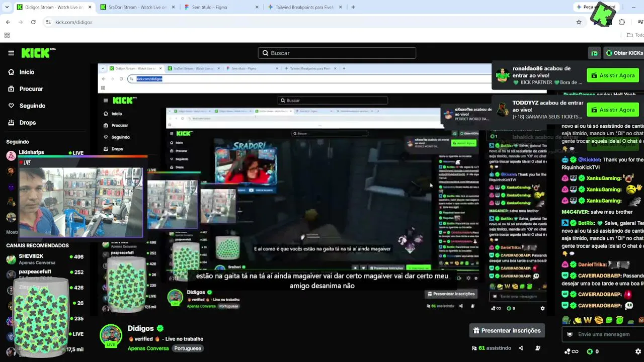
Task: Focus the Buscar search field
Action: [337, 53]
